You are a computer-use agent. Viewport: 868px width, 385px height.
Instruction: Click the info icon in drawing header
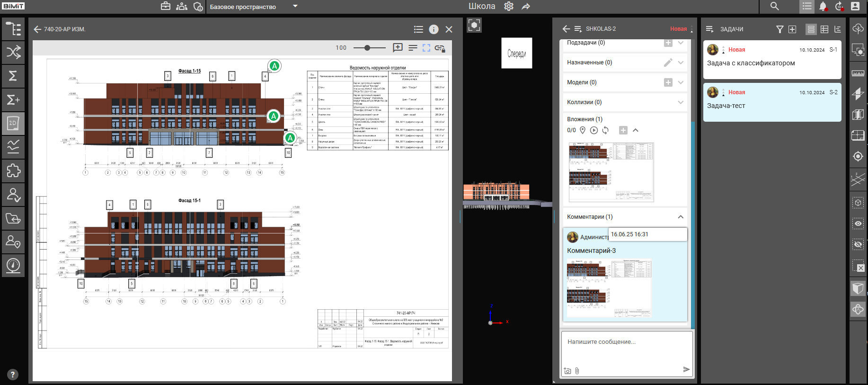[x=434, y=29]
